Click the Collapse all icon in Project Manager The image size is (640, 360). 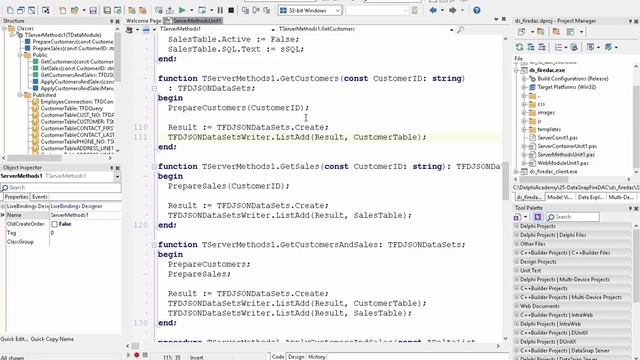tap(542, 47)
